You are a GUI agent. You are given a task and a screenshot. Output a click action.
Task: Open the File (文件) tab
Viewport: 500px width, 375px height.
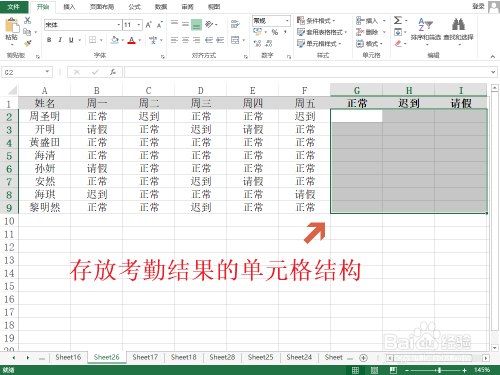click(x=14, y=7)
